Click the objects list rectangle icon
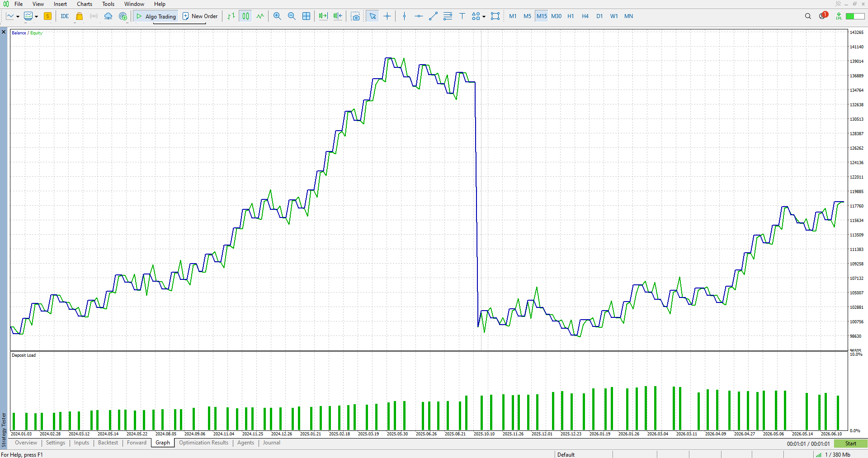 [495, 16]
